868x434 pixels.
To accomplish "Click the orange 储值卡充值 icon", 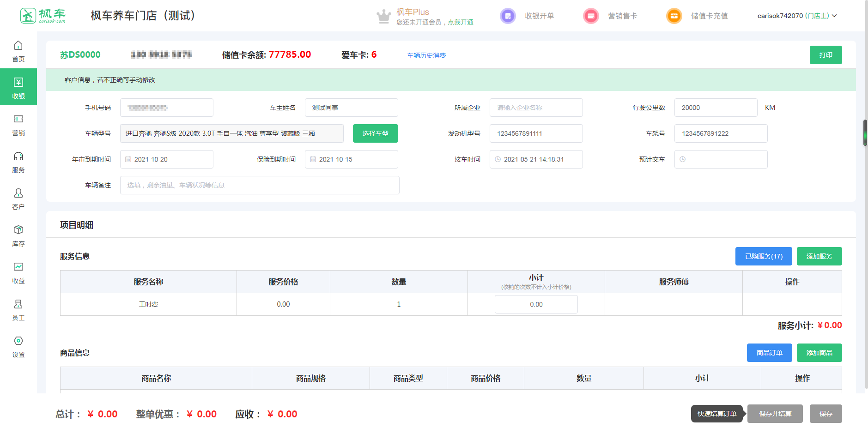I will coord(674,16).
